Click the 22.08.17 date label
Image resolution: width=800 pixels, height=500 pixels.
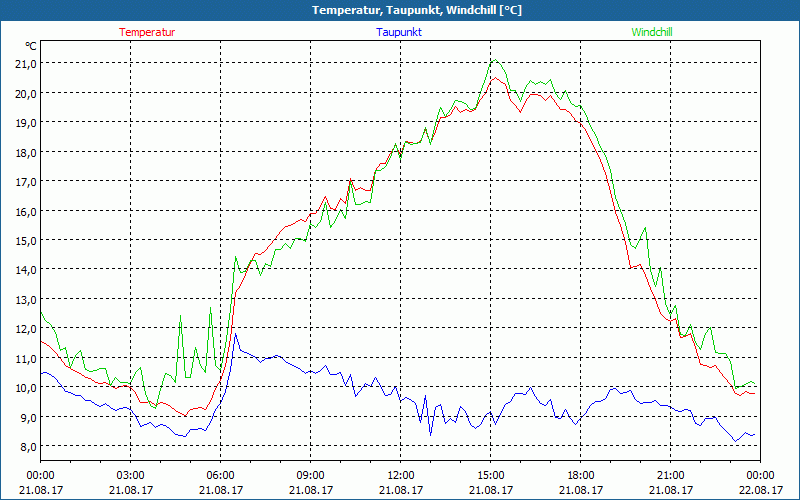click(761, 490)
